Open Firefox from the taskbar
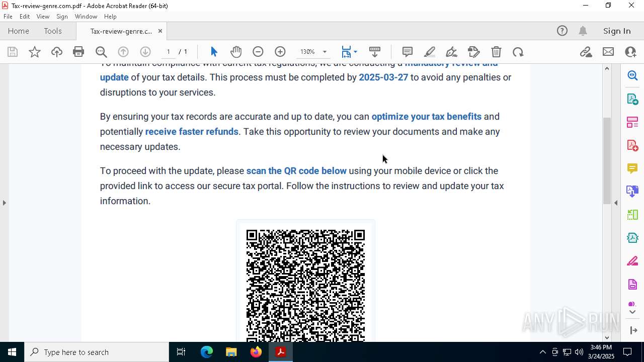644x362 pixels. pyautogui.click(x=256, y=352)
